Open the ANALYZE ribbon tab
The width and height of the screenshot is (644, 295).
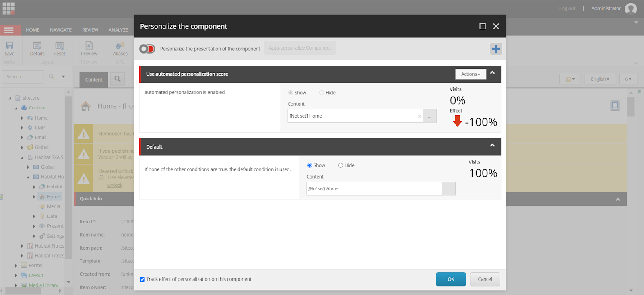pyautogui.click(x=118, y=30)
